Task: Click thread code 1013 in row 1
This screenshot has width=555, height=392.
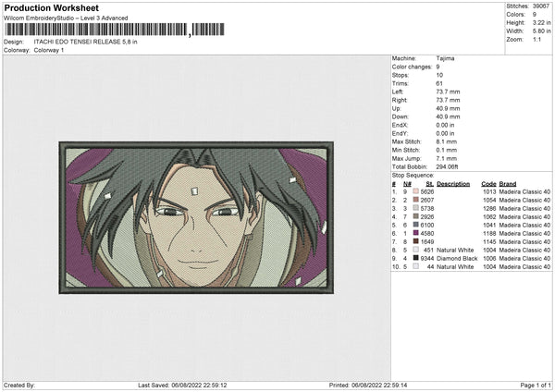Action: coord(489,191)
